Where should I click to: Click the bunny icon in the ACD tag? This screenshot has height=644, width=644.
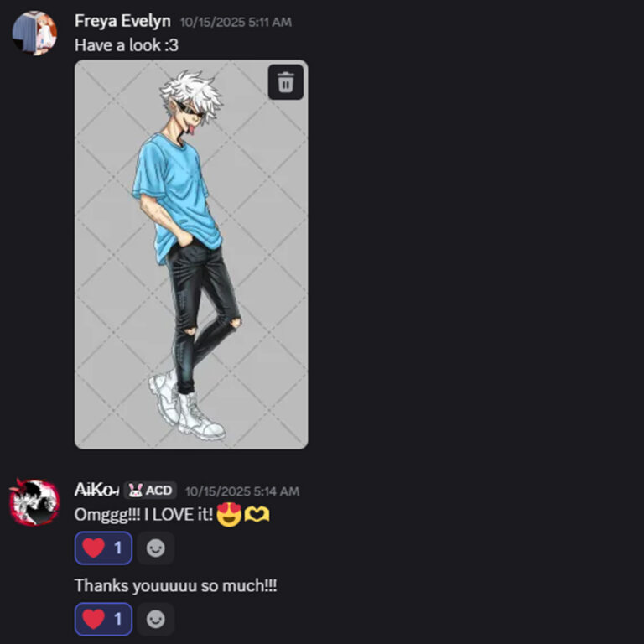135,490
